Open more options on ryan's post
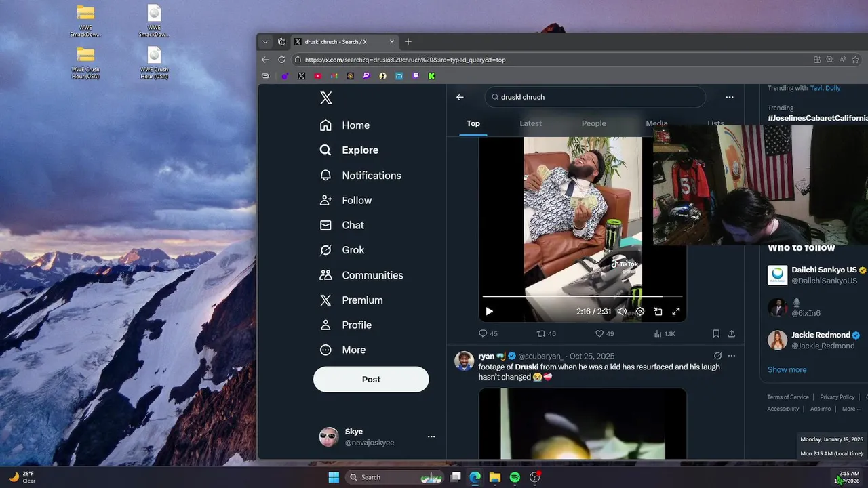The height and width of the screenshot is (488, 868). click(x=732, y=356)
